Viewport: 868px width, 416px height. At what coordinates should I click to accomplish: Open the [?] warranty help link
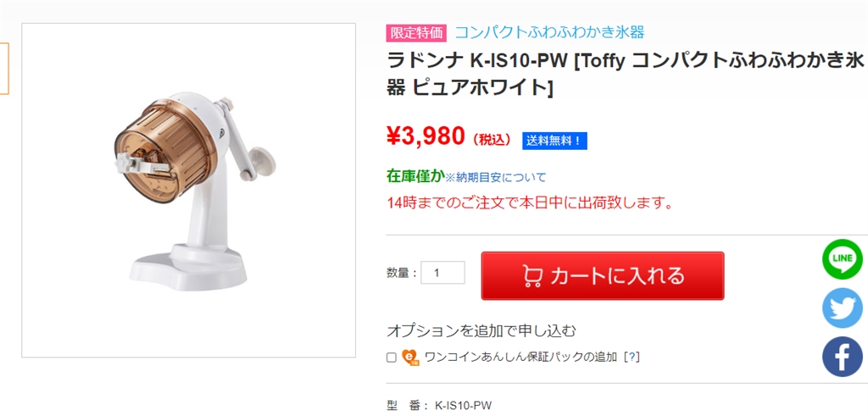tap(632, 358)
